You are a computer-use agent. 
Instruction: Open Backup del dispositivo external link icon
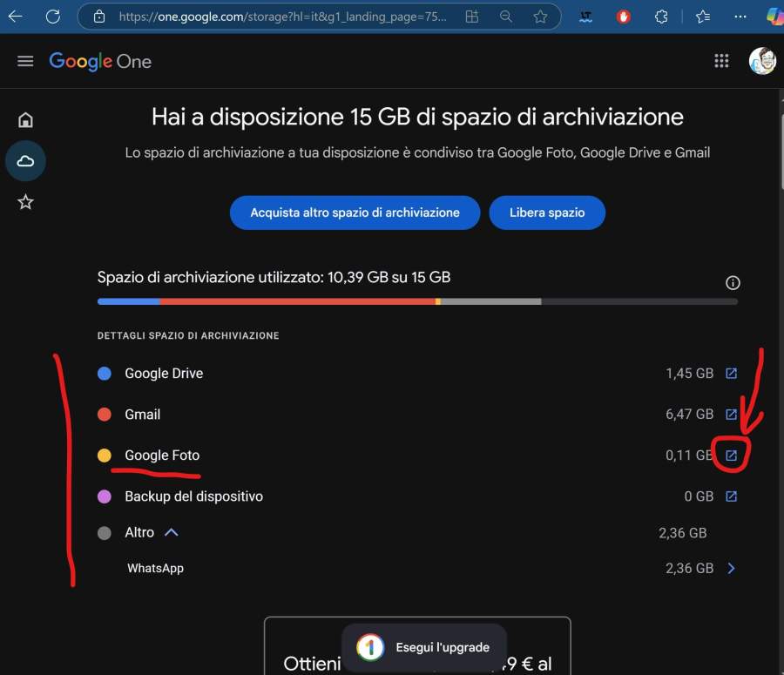[732, 496]
